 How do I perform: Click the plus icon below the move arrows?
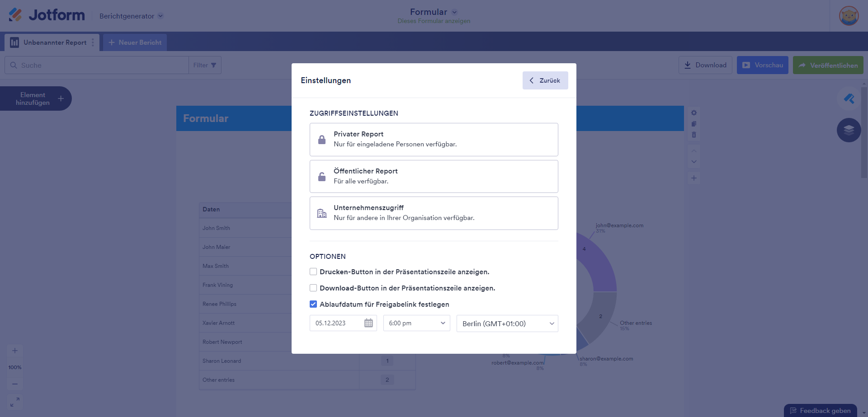pos(694,178)
